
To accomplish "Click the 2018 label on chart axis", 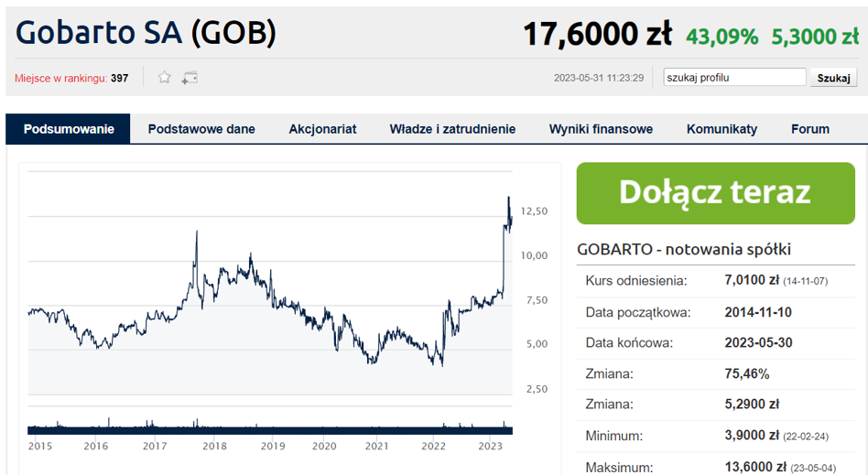I will tap(214, 446).
